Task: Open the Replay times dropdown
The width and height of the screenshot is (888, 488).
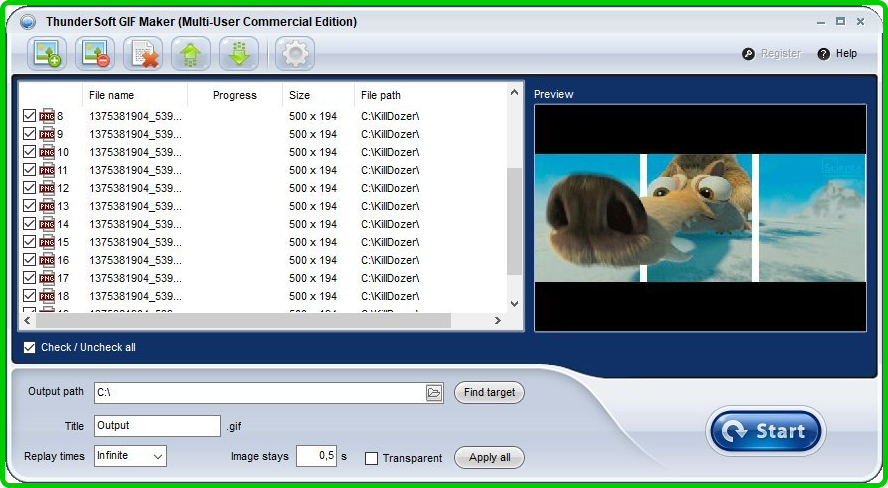Action: coord(130,456)
